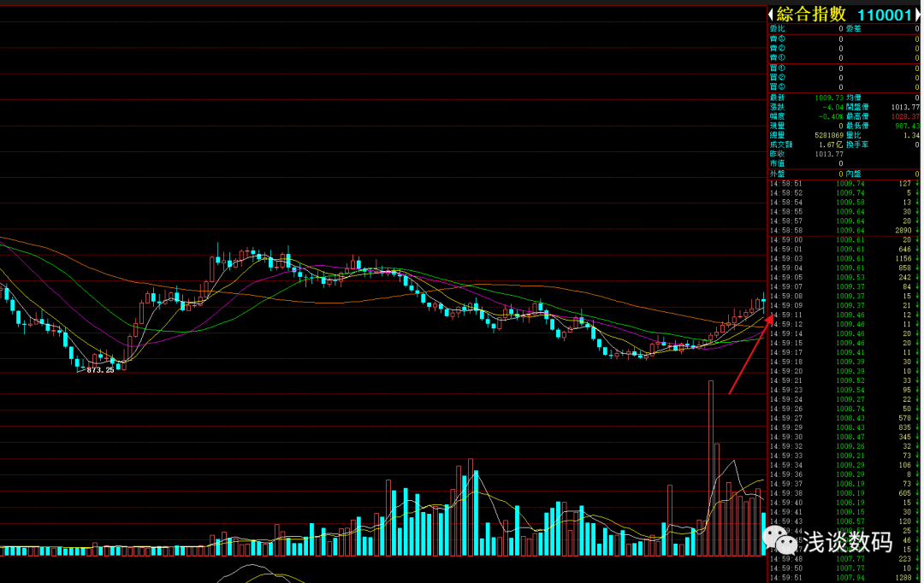Select the opening price value next to 開盤價
Screen dimensions: 924x583
coord(905,107)
